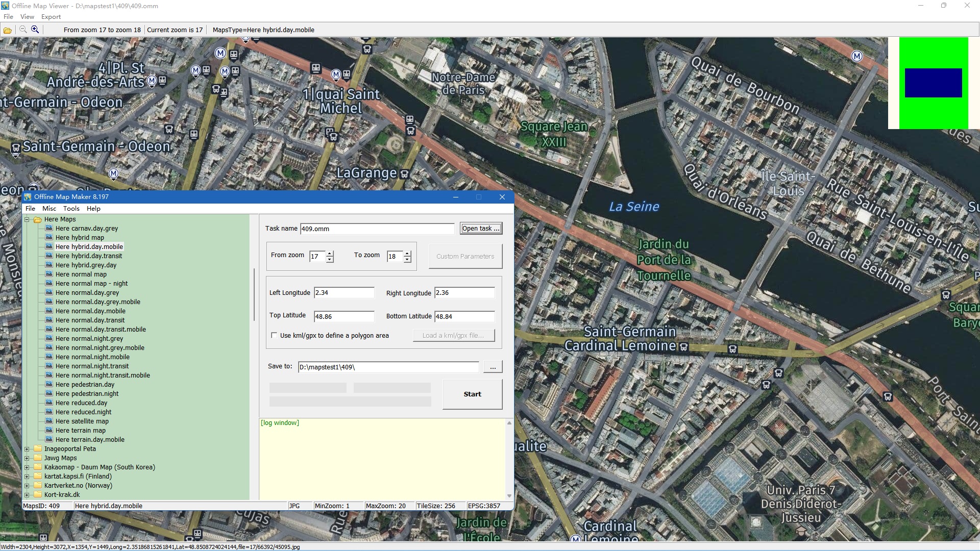Image resolution: width=980 pixels, height=551 pixels.
Task: Select map icon beside Here hybrid.day.transit
Action: pos(49,256)
